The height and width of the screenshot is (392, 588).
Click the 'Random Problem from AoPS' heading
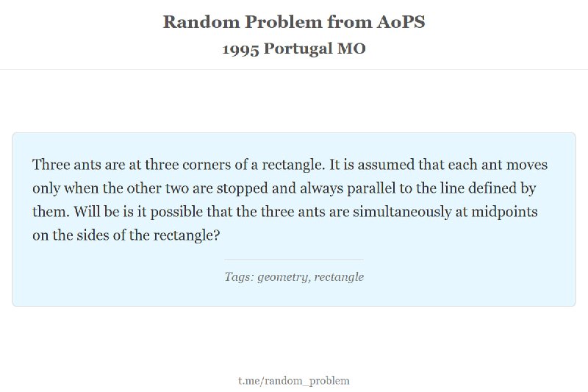tap(294, 22)
